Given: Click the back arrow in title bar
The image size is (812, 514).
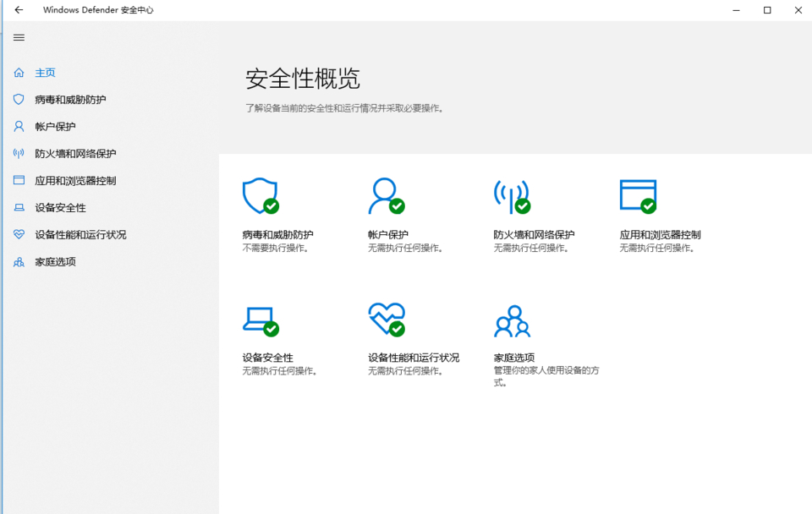Looking at the screenshot, I should point(19,10).
